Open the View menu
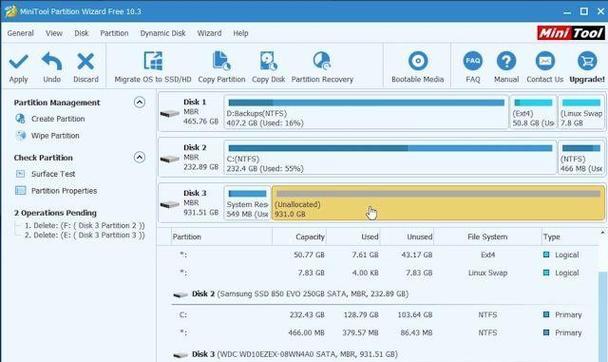 (x=54, y=33)
